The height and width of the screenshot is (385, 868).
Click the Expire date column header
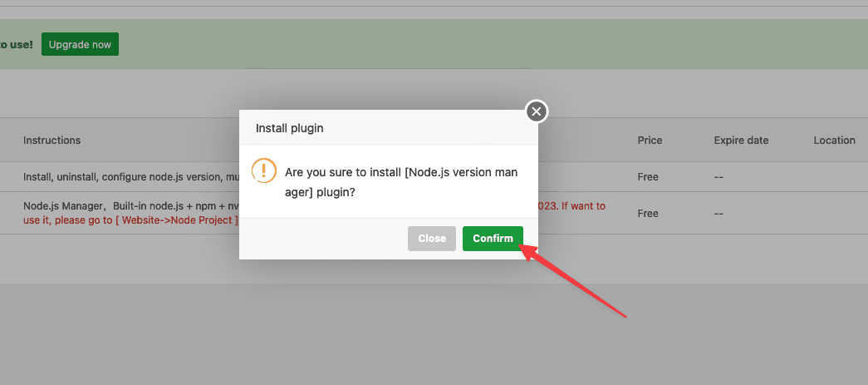(741, 141)
